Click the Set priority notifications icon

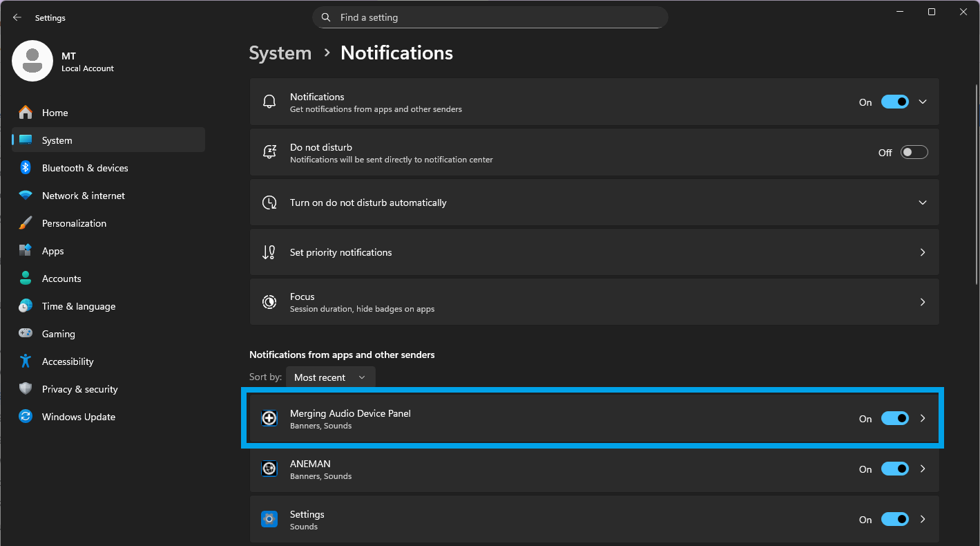point(269,252)
